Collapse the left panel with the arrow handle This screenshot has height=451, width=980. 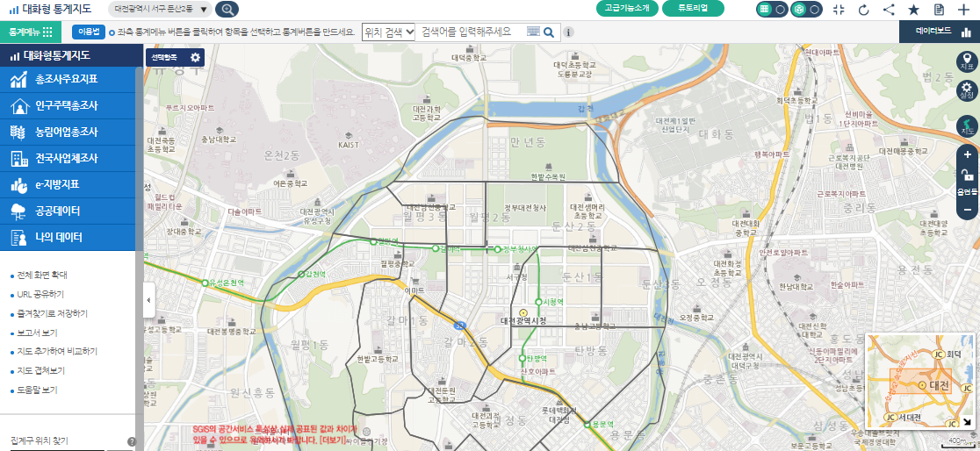pyautogui.click(x=148, y=300)
